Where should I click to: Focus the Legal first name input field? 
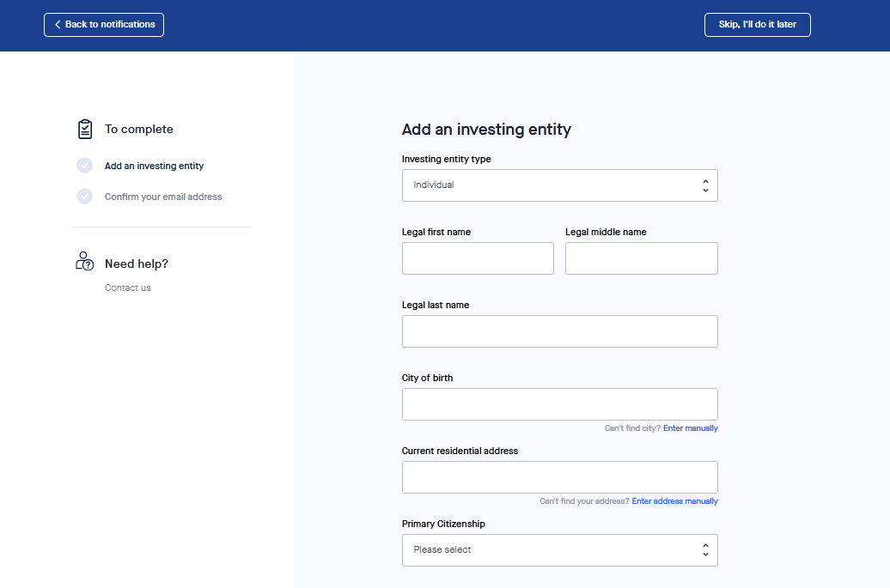478,258
